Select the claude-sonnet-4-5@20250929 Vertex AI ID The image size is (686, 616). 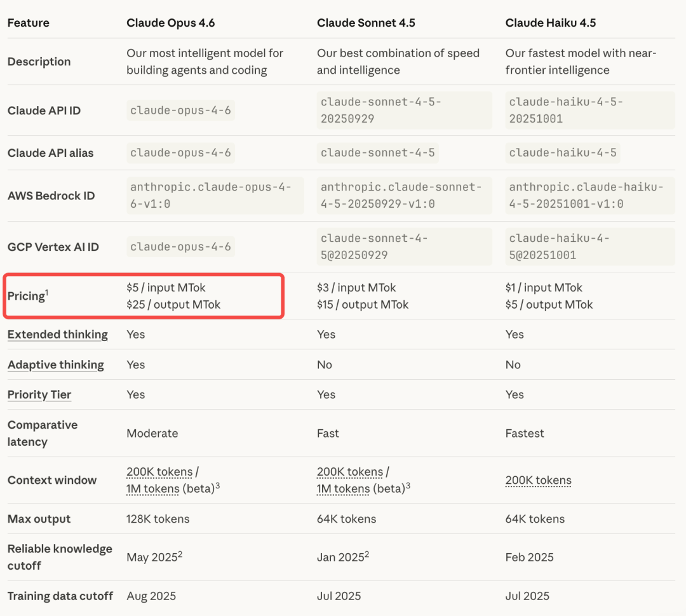[x=374, y=246]
